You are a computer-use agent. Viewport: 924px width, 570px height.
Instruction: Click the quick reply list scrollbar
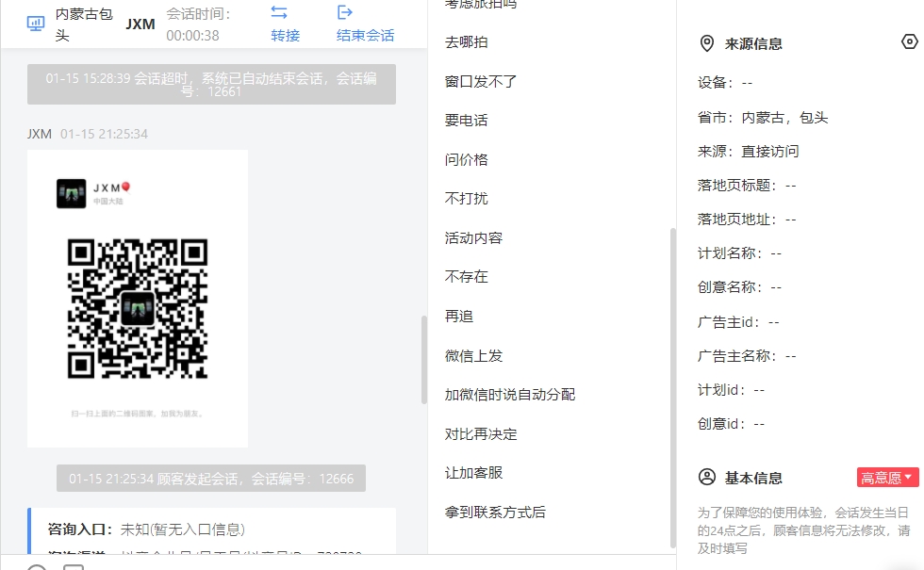673,388
